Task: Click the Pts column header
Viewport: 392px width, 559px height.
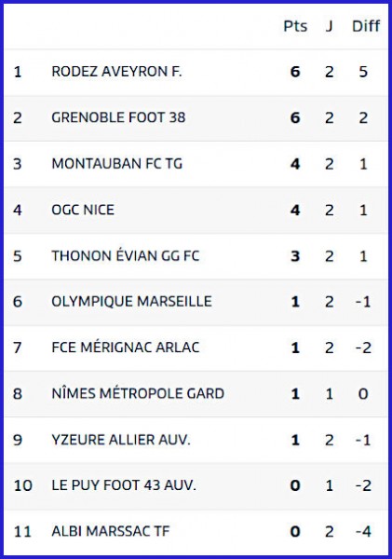Action: point(295,26)
